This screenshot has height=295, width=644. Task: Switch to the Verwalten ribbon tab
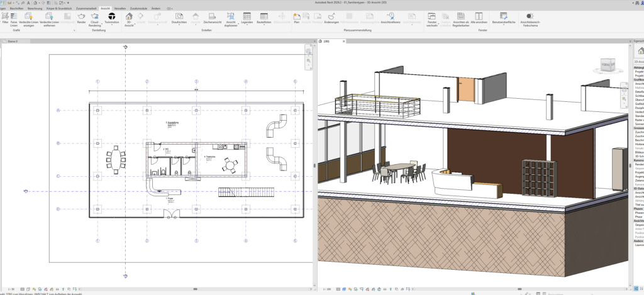pyautogui.click(x=119, y=8)
